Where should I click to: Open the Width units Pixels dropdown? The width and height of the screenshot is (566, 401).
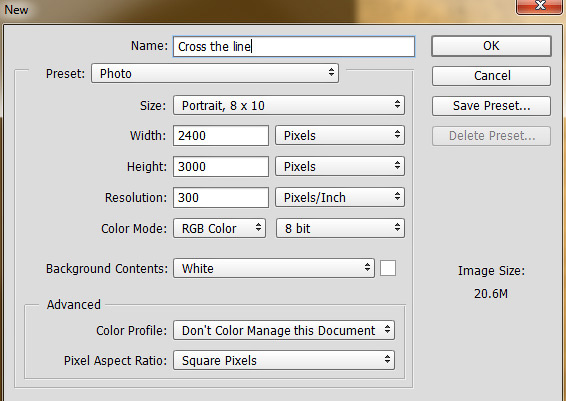pos(340,135)
